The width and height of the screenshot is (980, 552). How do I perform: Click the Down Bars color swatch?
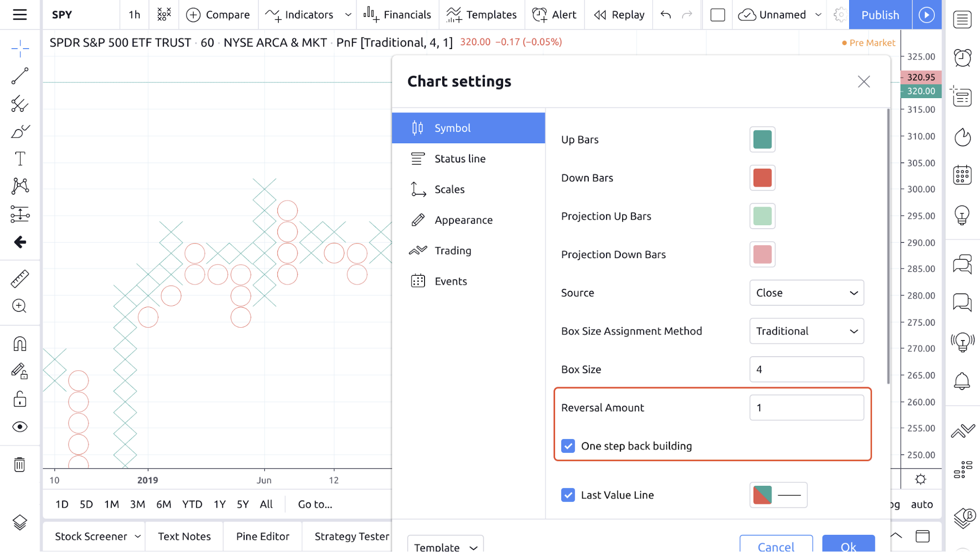click(x=762, y=178)
